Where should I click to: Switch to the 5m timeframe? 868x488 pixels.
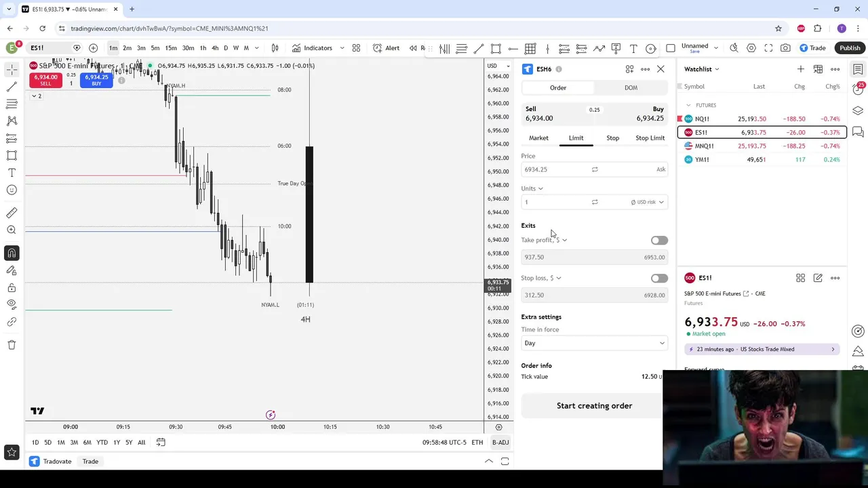(155, 48)
